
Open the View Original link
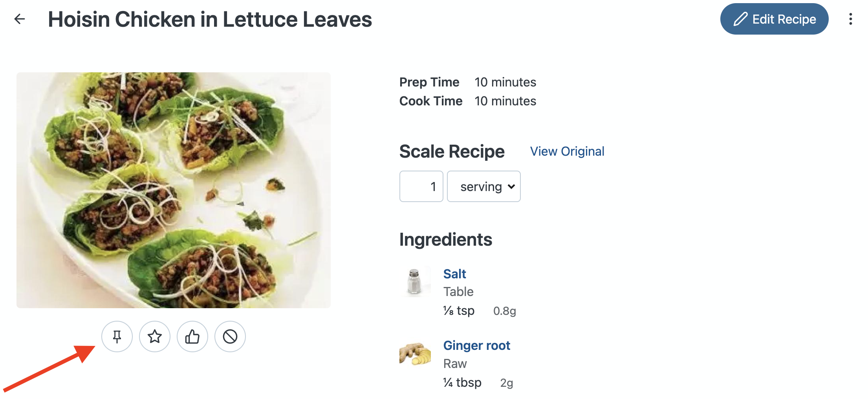pos(567,151)
